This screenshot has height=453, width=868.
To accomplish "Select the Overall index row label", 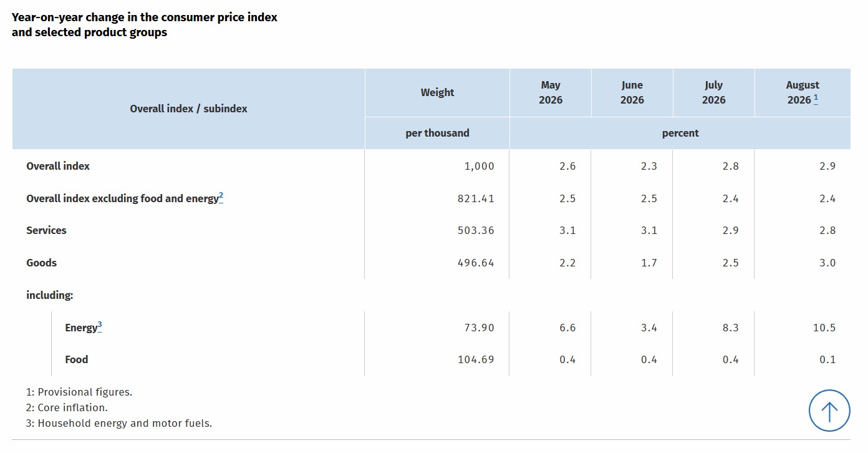I will pyautogui.click(x=58, y=166).
